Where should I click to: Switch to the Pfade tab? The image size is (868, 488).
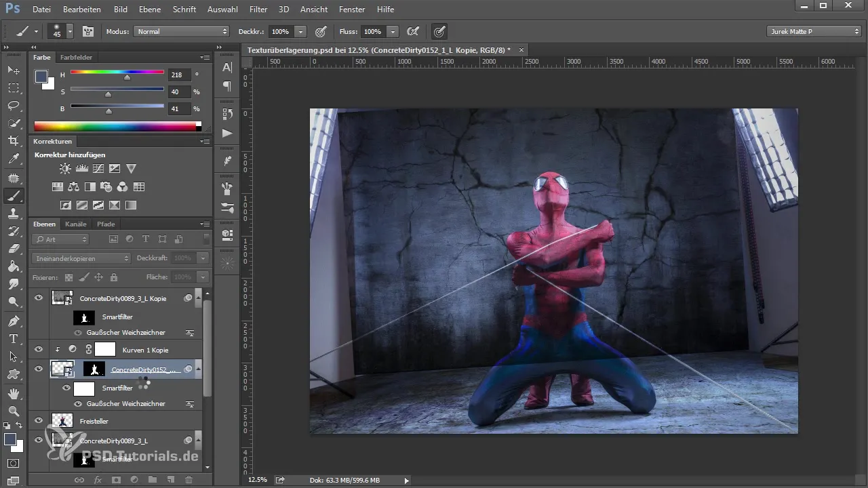point(106,224)
